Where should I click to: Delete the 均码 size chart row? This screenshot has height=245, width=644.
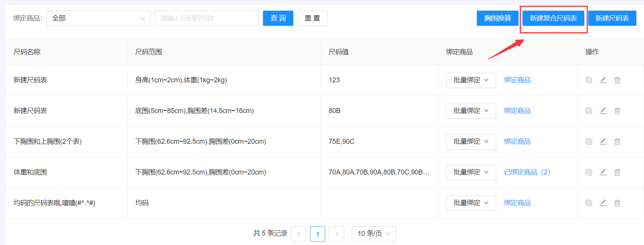tap(617, 203)
